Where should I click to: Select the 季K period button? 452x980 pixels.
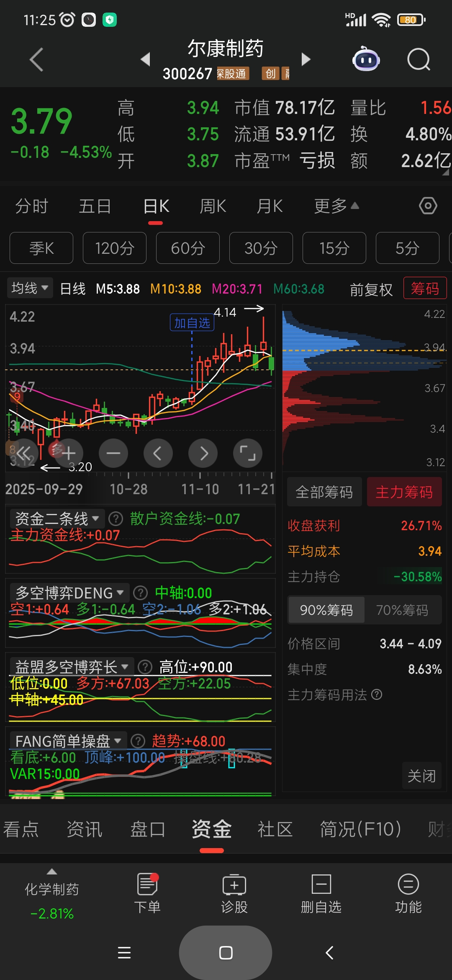coord(41,248)
